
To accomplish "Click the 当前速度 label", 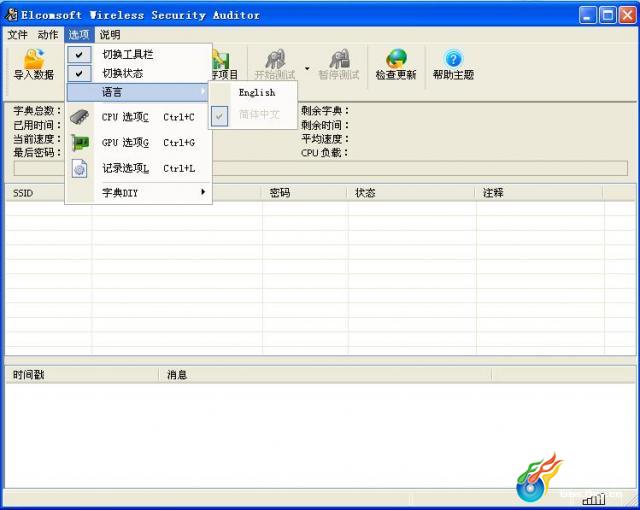I will pyautogui.click(x=37, y=139).
